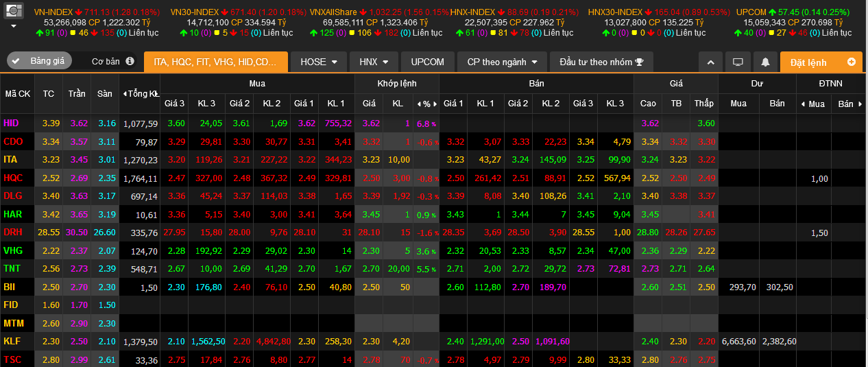The height and width of the screenshot is (367, 868).
Task: Select ticker VHG in the table
Action: tap(13, 250)
